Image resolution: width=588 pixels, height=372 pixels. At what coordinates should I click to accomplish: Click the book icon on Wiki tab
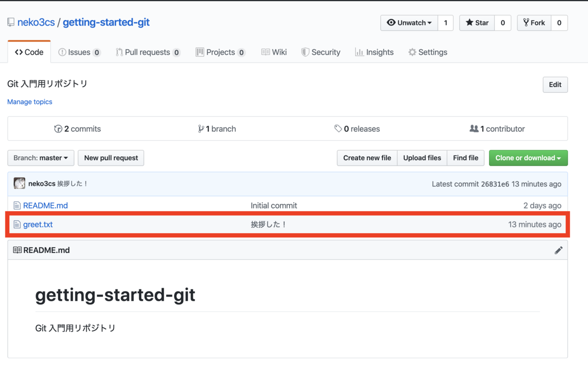click(x=265, y=52)
